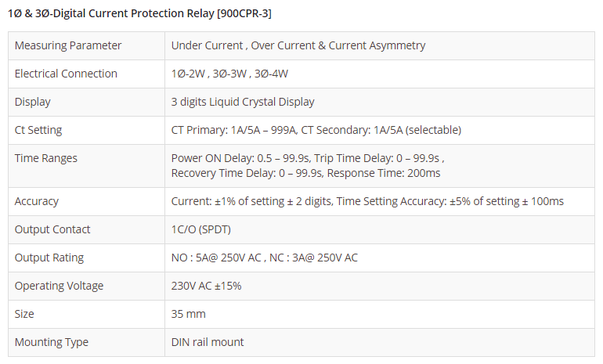Click the 3 digits Liquid Crystal Display text

coord(243,102)
